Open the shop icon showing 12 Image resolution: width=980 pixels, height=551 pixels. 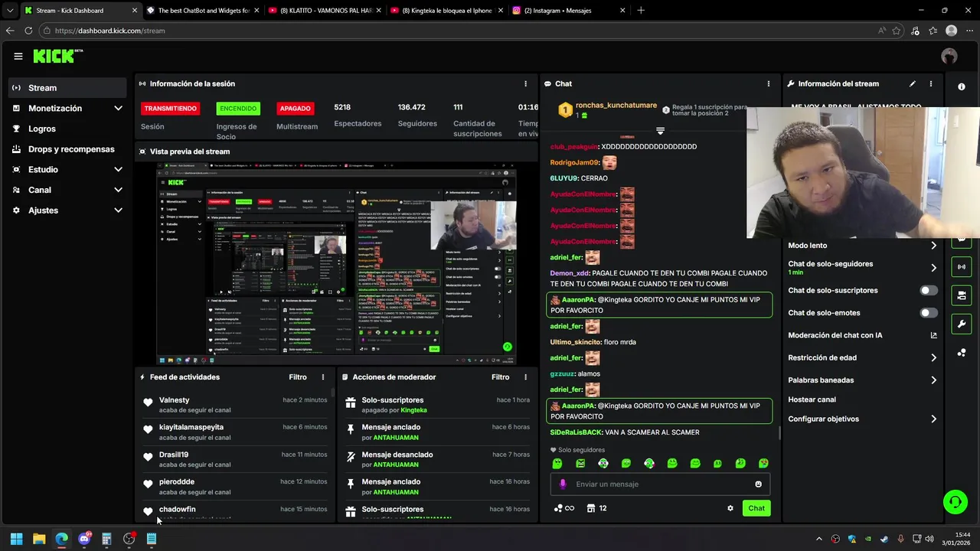coord(596,508)
